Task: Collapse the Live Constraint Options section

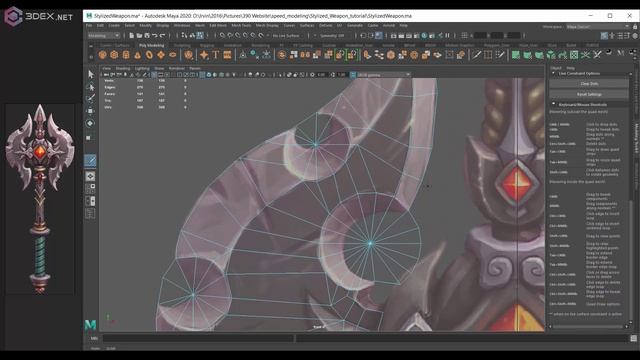Action: point(554,73)
